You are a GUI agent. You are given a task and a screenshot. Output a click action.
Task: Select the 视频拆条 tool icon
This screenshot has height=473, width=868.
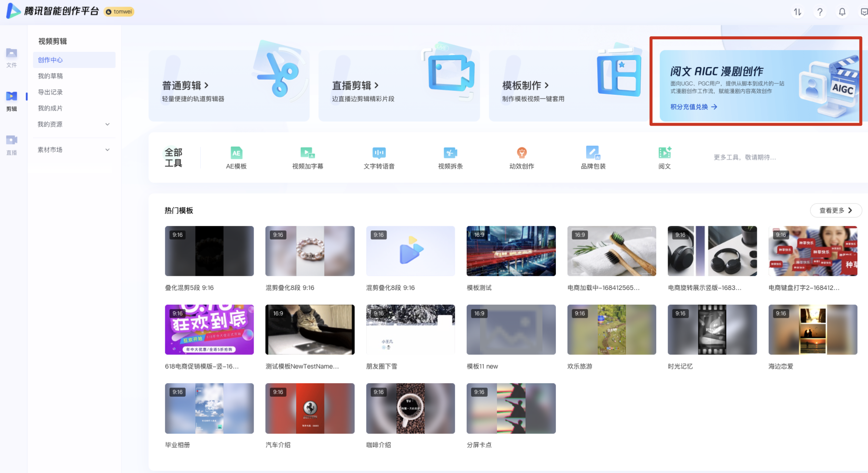click(x=450, y=153)
